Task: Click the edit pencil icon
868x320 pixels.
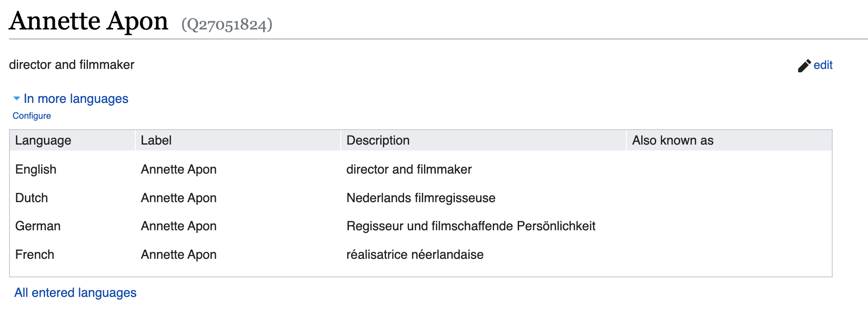Action: tap(803, 65)
